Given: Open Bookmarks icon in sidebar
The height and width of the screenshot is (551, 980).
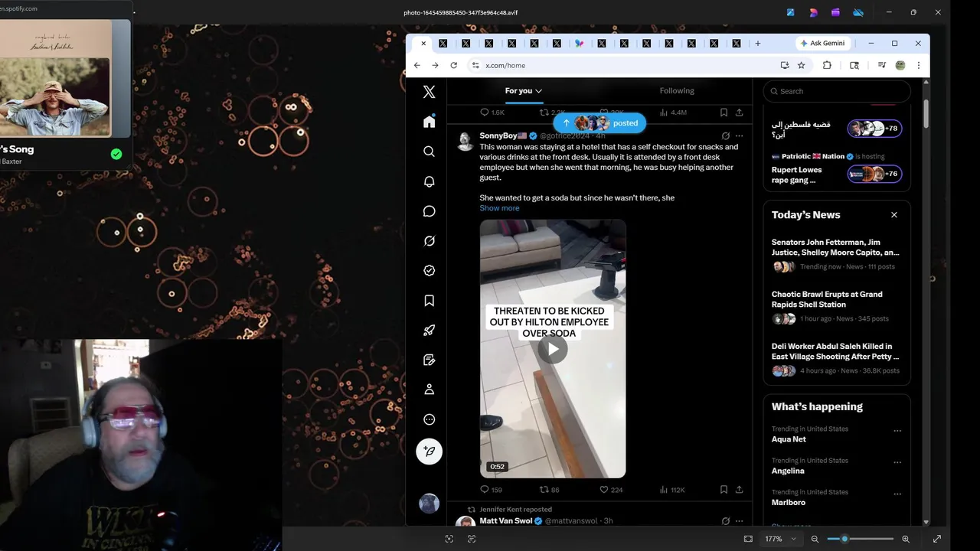Looking at the screenshot, I should coord(429,301).
